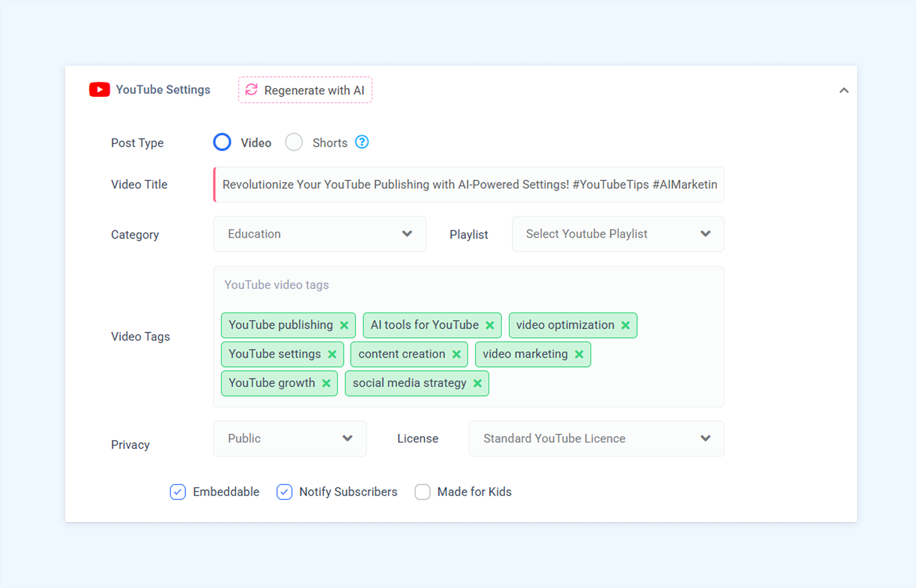Open the Privacy dropdown set to Public

point(290,439)
